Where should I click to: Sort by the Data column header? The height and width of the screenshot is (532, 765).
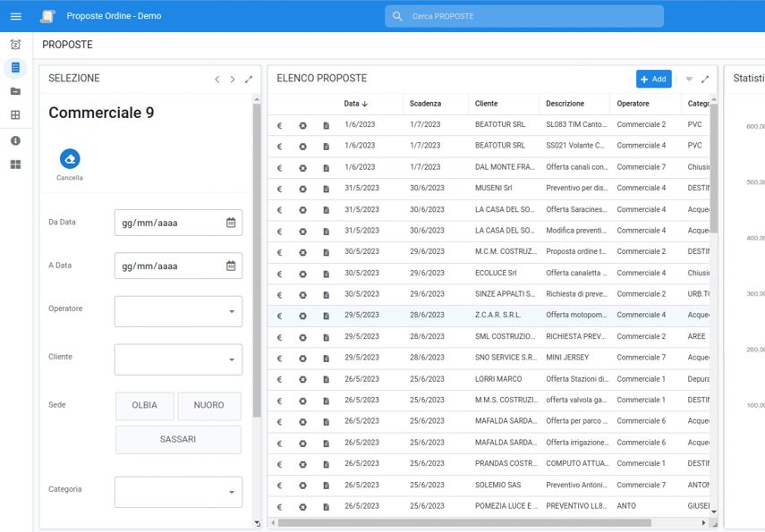356,104
